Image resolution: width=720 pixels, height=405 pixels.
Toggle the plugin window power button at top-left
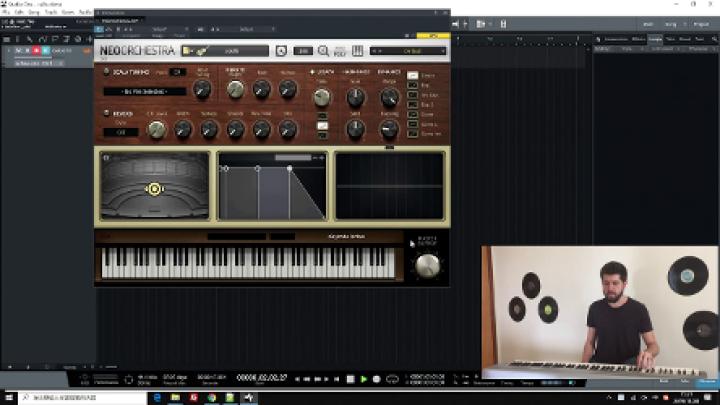pos(99,29)
